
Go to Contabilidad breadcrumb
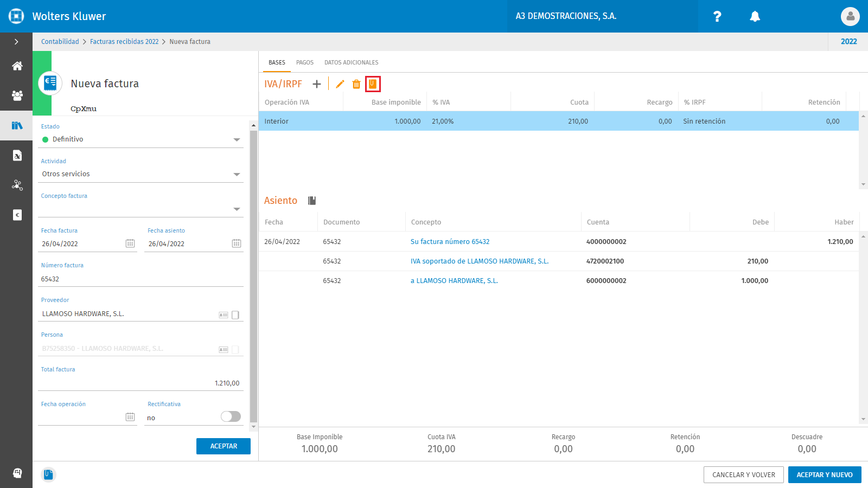click(60, 42)
